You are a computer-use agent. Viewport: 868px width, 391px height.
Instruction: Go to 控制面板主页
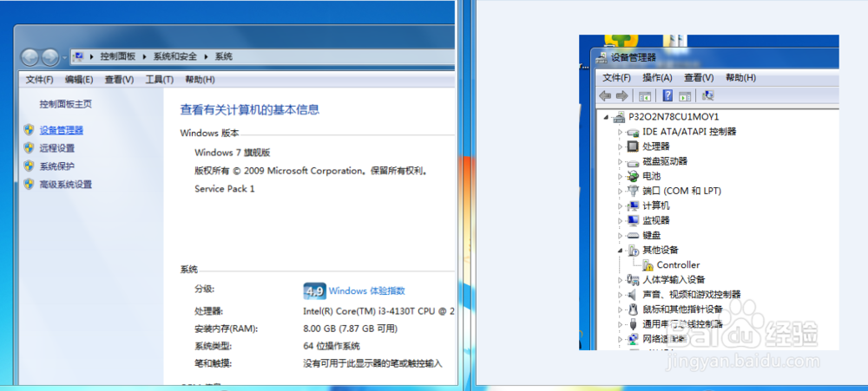coord(66,104)
